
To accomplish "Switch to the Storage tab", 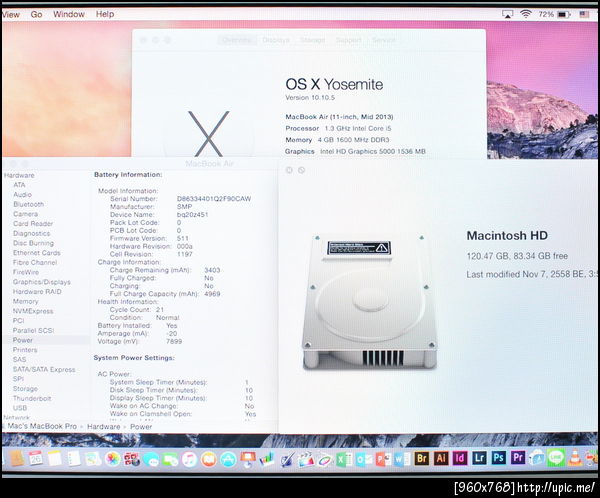I will [x=313, y=40].
